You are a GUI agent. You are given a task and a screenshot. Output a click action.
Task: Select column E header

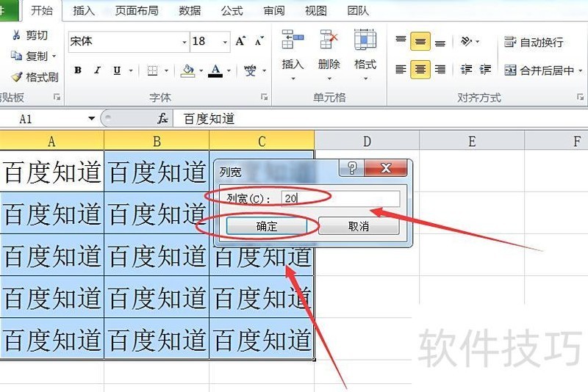pyautogui.click(x=472, y=141)
